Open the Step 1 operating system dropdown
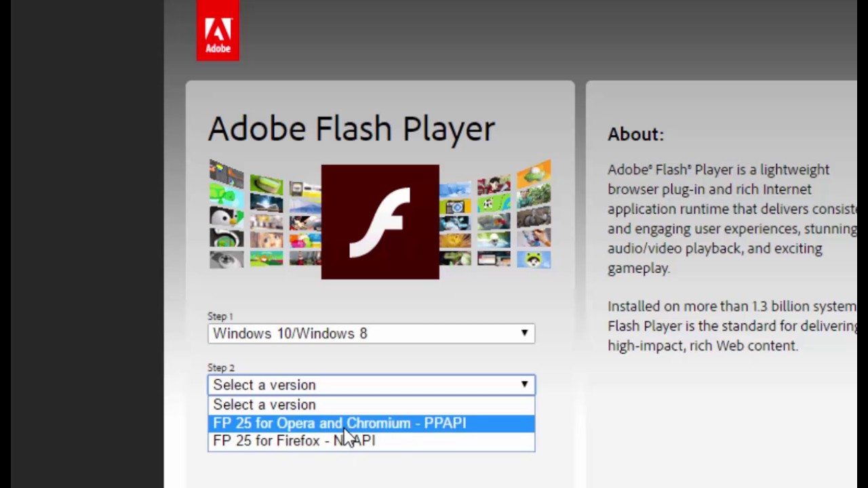 [x=371, y=333]
